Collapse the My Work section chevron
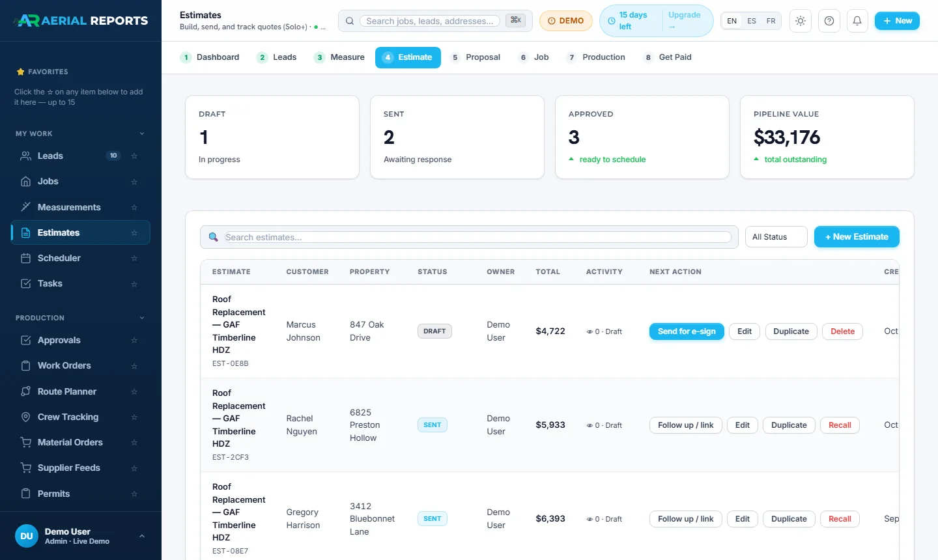The width and height of the screenshot is (938, 560). point(142,133)
